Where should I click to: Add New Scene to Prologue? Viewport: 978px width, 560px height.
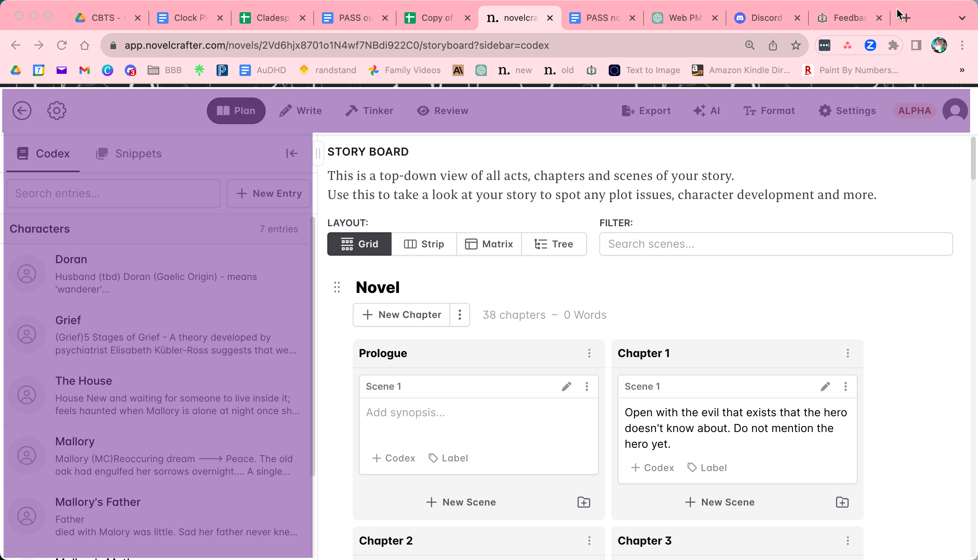[461, 502]
